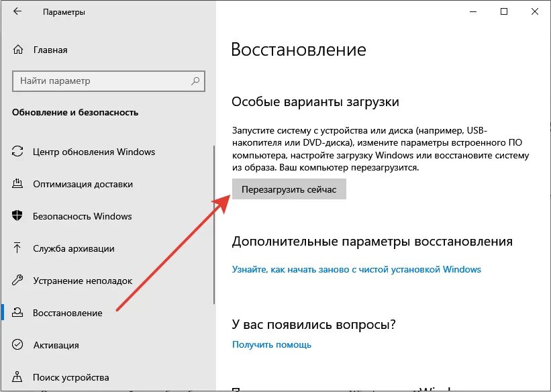Open the Восстановление page header
Viewport: 551px width, 392px height.
pyautogui.click(x=298, y=49)
